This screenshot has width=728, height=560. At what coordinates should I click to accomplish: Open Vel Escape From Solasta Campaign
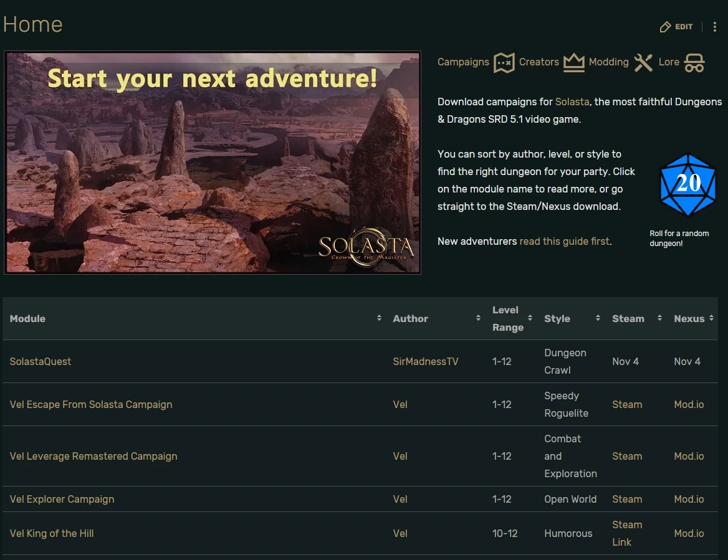[x=91, y=404]
